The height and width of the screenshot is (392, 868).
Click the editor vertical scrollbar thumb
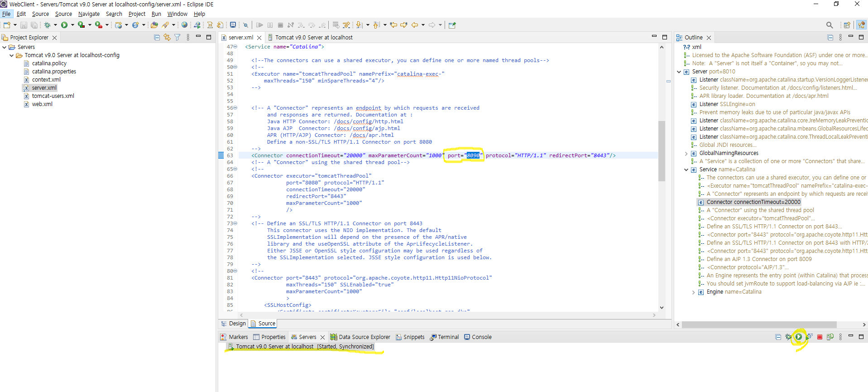[x=662, y=151]
